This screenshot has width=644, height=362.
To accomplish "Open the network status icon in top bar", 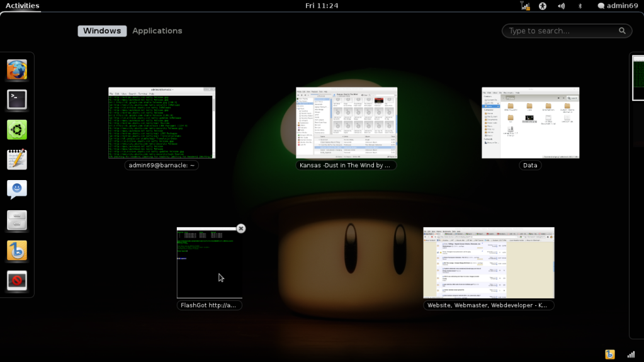I will click(525, 6).
